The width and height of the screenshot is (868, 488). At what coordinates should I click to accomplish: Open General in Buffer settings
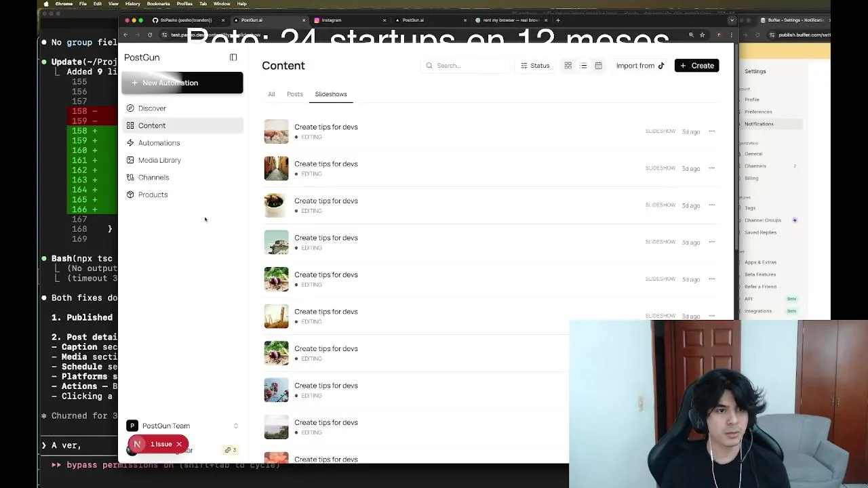[753, 154]
